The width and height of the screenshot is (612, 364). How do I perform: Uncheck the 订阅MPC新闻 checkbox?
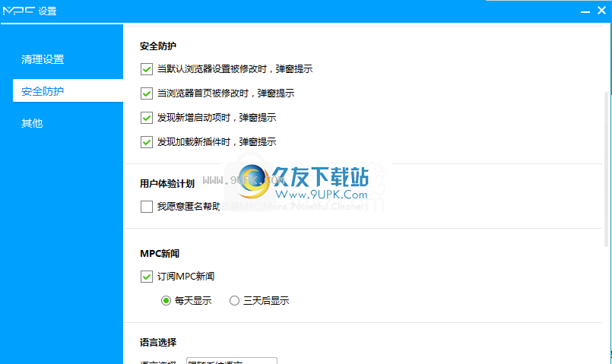pos(147,277)
